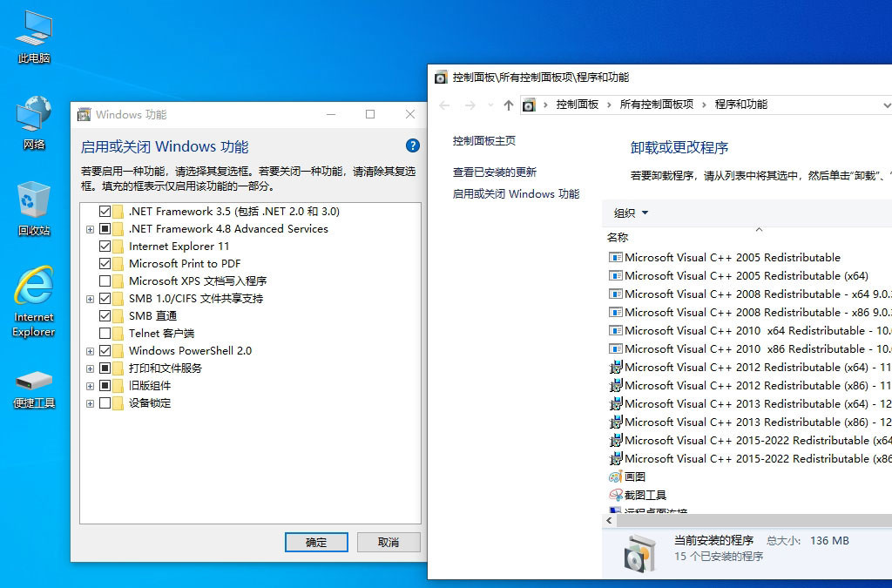Image resolution: width=892 pixels, height=588 pixels.
Task: Click icon of Visual C++ 2010 x86 entry
Action: point(616,348)
